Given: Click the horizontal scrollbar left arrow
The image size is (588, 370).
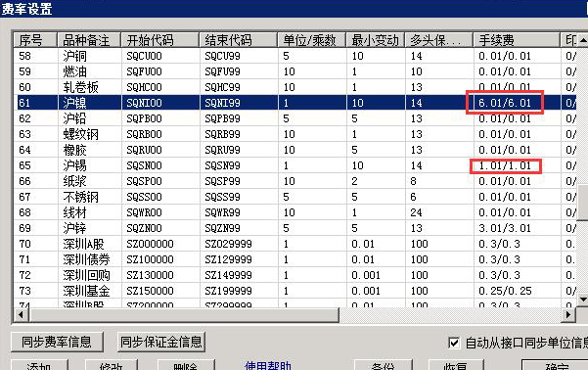Looking at the screenshot, I should tap(21, 314).
